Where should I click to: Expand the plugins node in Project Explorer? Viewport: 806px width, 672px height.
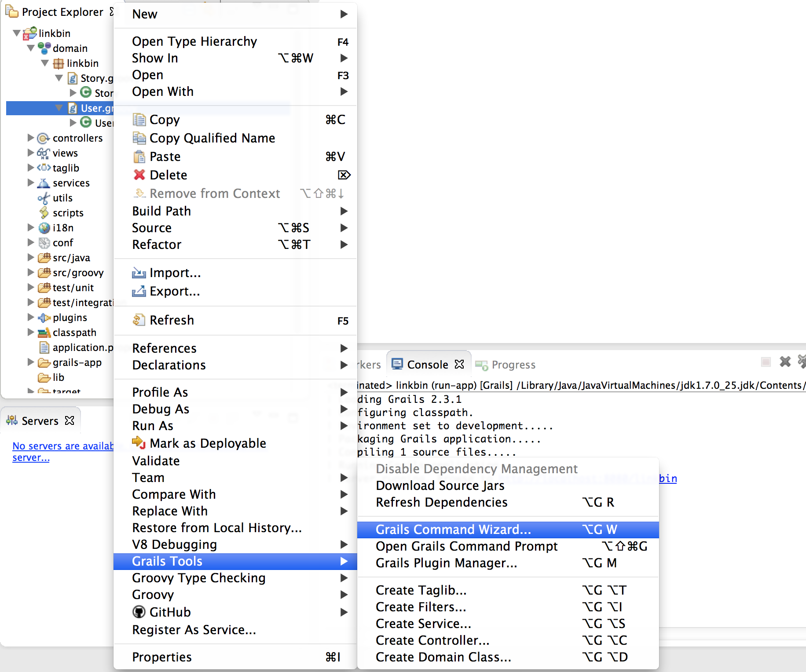(x=30, y=317)
